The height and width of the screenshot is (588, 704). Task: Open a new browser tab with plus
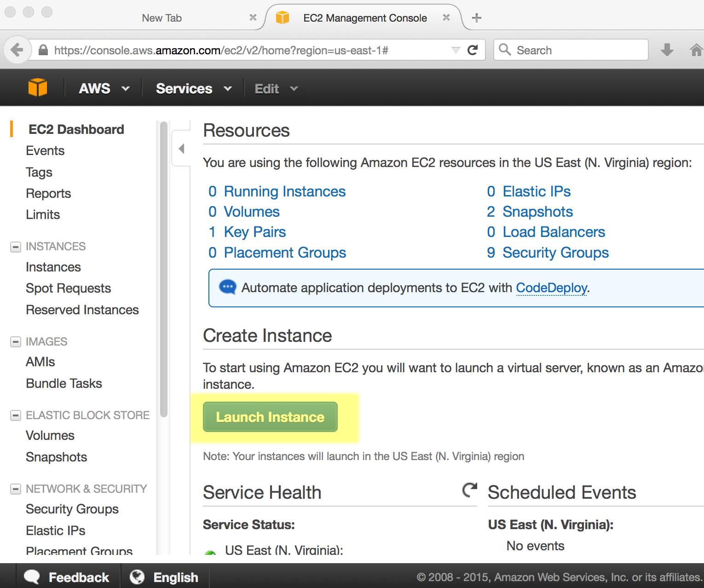pyautogui.click(x=477, y=18)
